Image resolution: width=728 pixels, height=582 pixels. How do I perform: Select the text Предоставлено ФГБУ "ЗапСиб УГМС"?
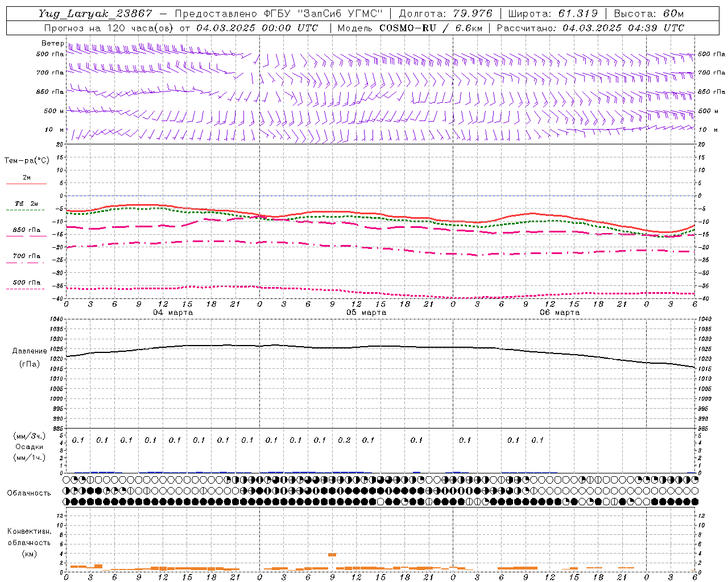point(279,14)
